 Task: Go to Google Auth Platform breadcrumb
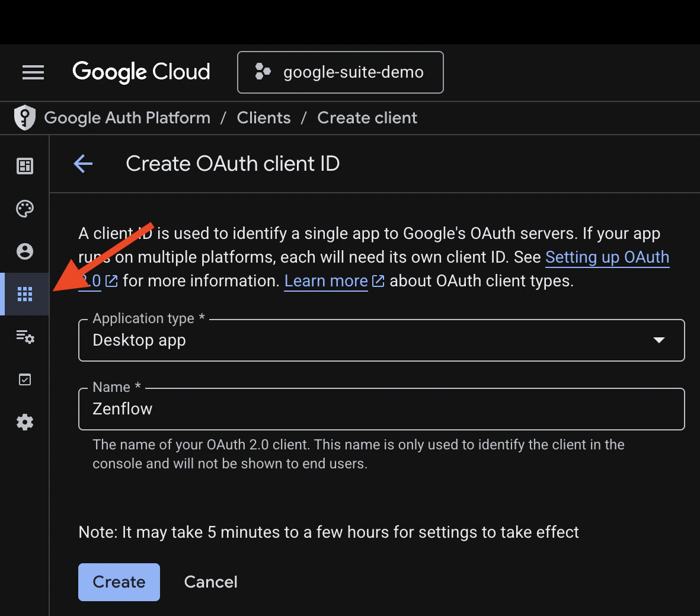(127, 118)
